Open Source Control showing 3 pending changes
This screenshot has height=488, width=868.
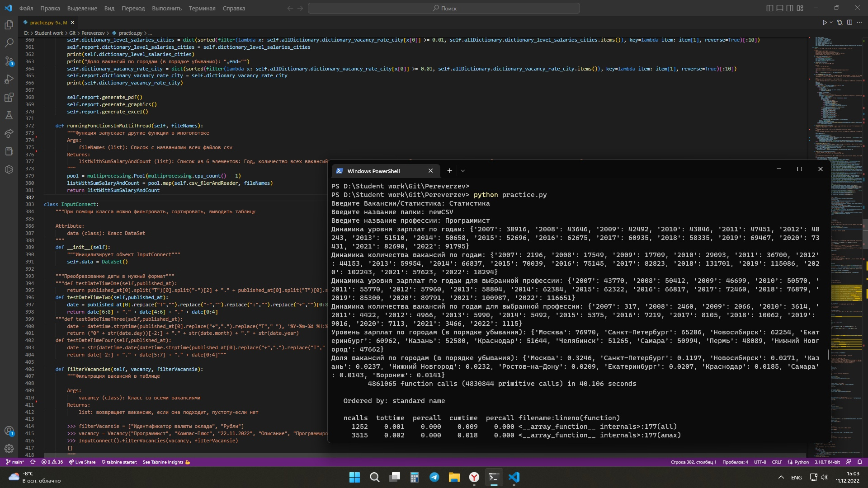click(9, 61)
